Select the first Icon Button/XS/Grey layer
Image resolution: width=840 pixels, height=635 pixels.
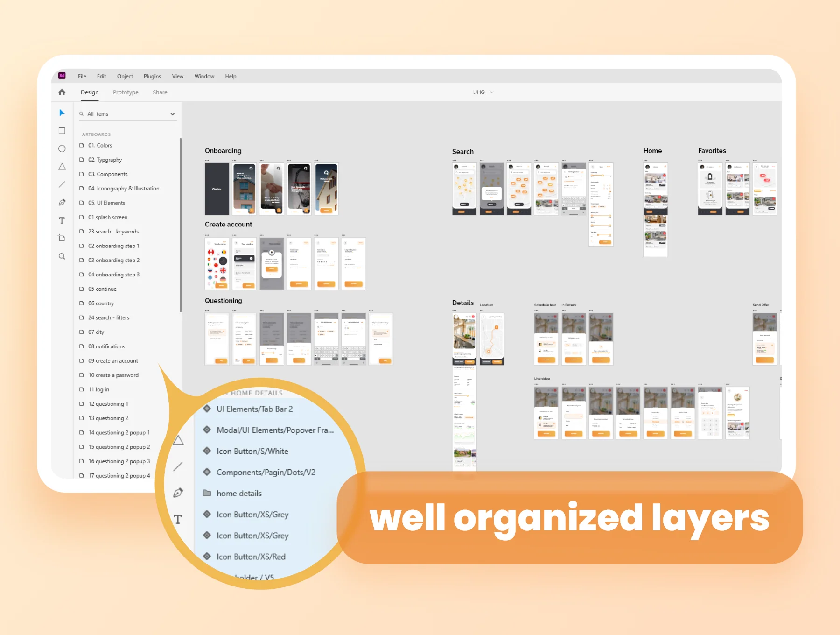[x=252, y=515]
